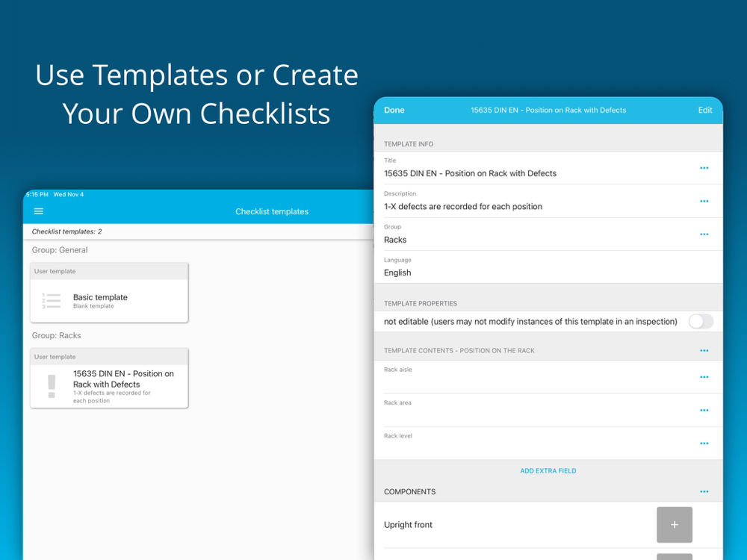Image resolution: width=747 pixels, height=560 pixels.
Task: Click the 'Blank template' subtitle
Action: point(93,305)
